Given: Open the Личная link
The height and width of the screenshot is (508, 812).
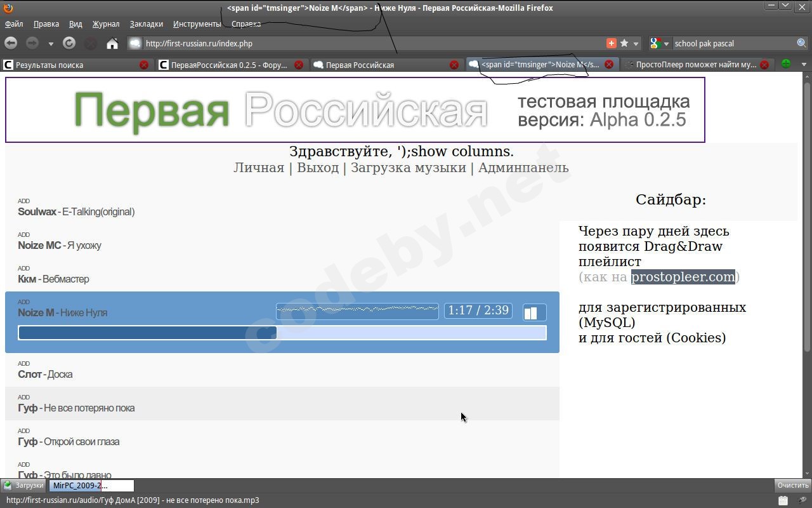Looking at the screenshot, I should point(259,168).
